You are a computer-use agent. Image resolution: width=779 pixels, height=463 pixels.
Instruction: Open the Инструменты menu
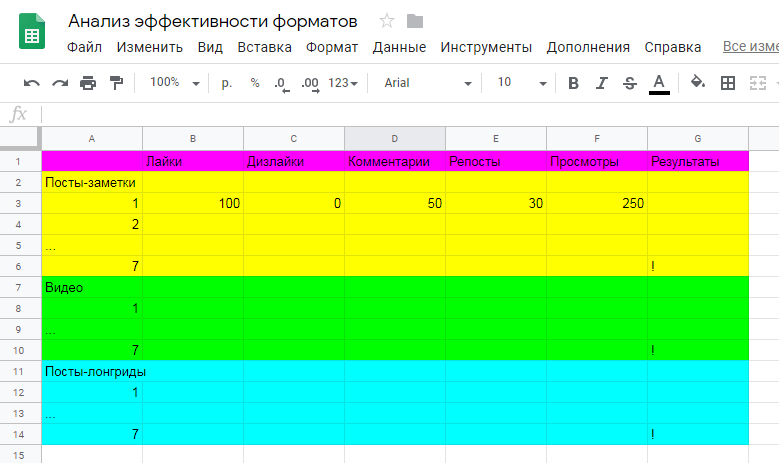[x=486, y=47]
